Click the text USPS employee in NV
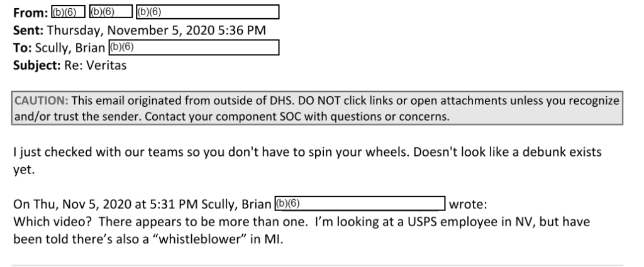 (470, 222)
